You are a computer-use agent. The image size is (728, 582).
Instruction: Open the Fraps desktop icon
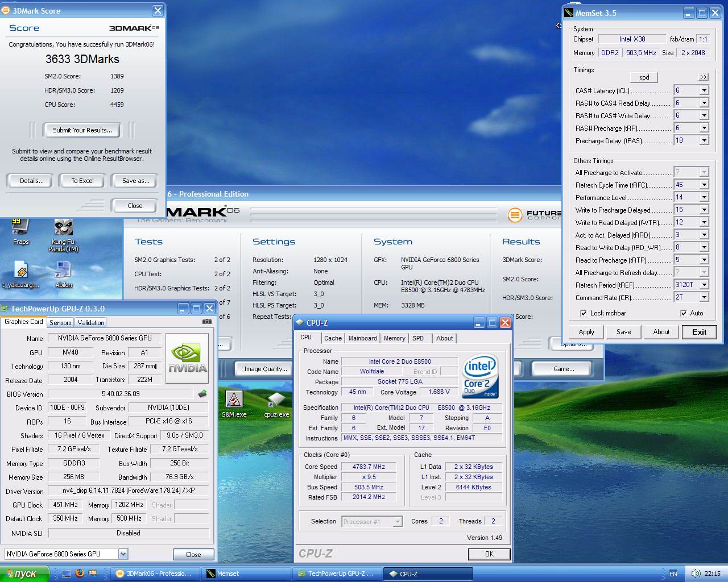coord(20,226)
